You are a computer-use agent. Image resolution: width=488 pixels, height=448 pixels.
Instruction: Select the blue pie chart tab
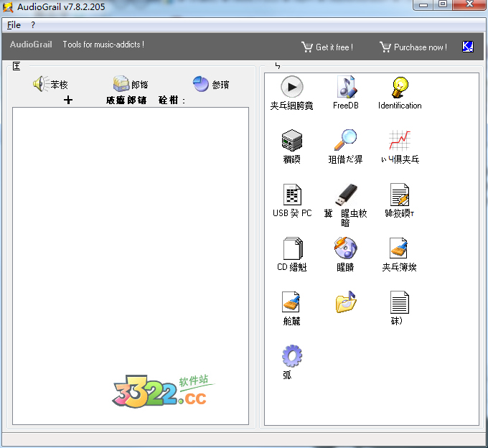coord(211,84)
